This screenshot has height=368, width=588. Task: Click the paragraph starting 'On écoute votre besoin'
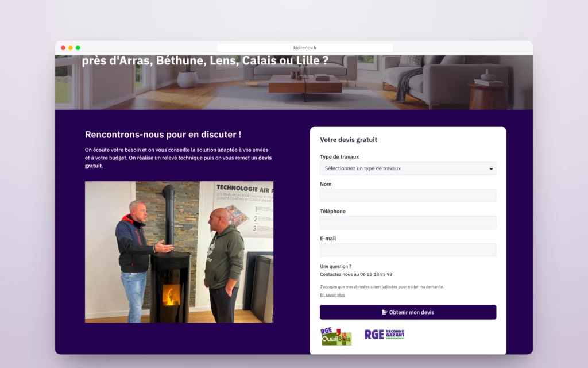point(179,158)
